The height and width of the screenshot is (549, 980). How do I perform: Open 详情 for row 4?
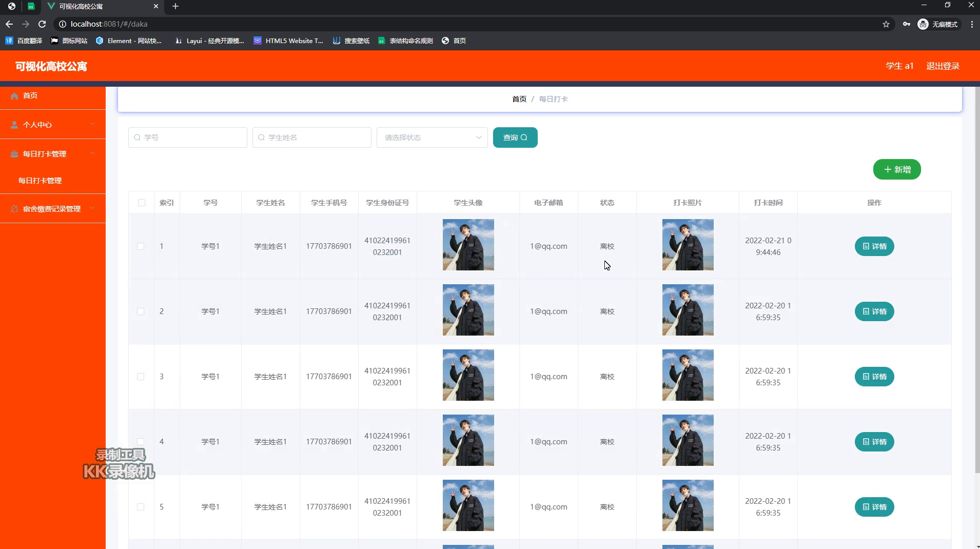point(874,442)
